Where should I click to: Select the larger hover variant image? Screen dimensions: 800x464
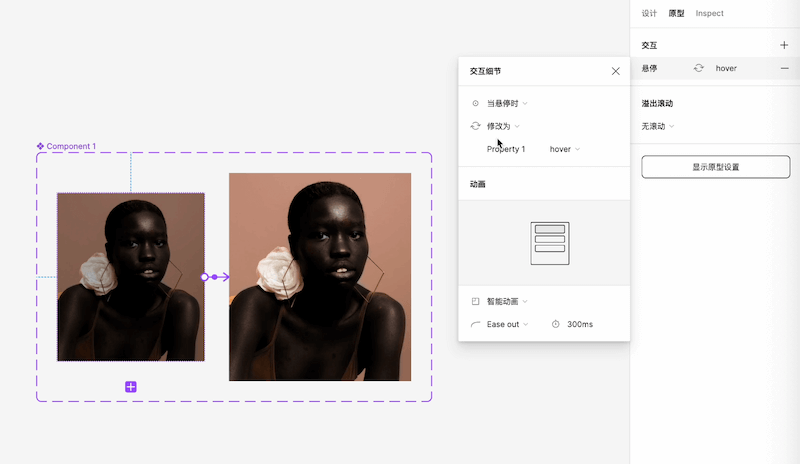[x=320, y=277]
